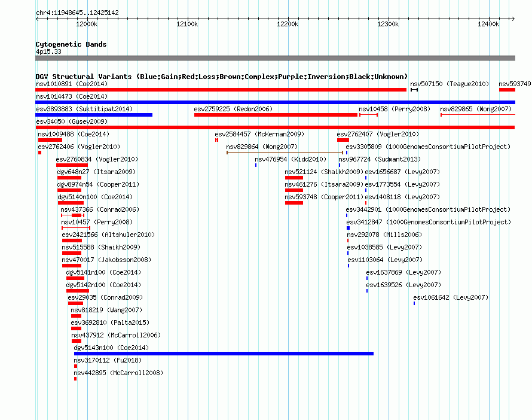Click the 12300k ruler tick label
Image resolution: width=532 pixels, height=420 pixels.
point(388,24)
